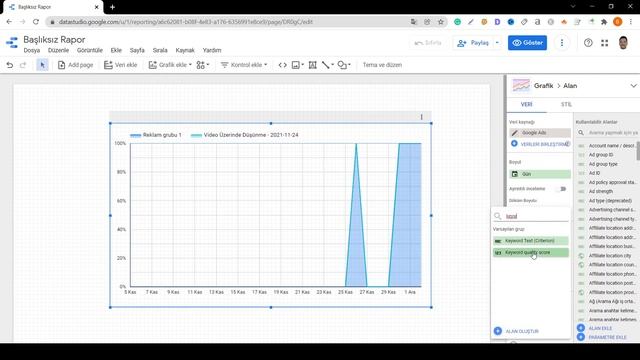
Task: Click Add page in toolbar
Action: 76,65
